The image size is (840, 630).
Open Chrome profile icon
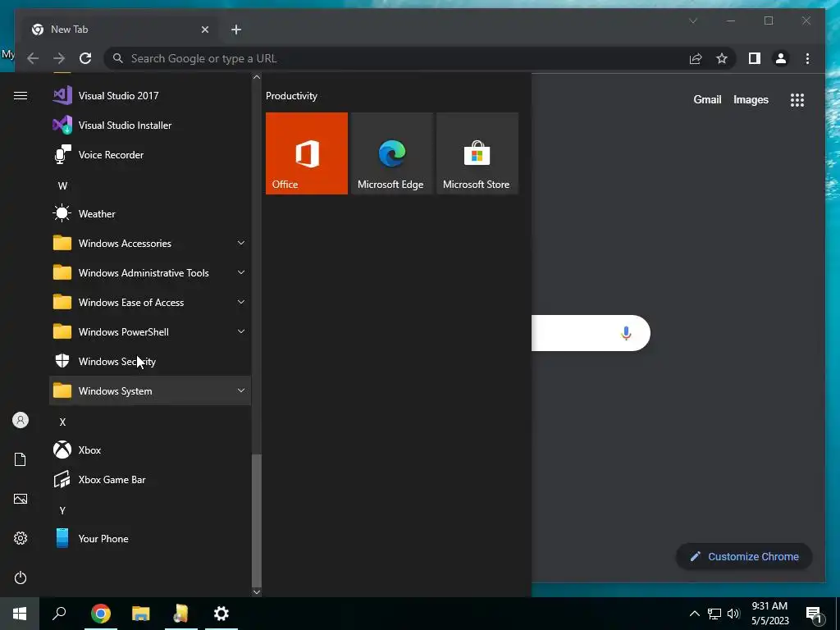781,58
